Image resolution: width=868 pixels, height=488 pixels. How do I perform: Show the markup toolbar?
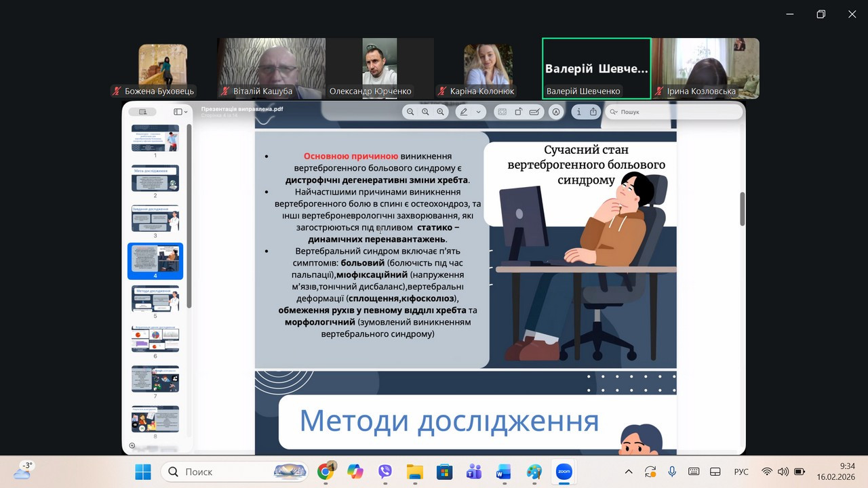(x=556, y=112)
